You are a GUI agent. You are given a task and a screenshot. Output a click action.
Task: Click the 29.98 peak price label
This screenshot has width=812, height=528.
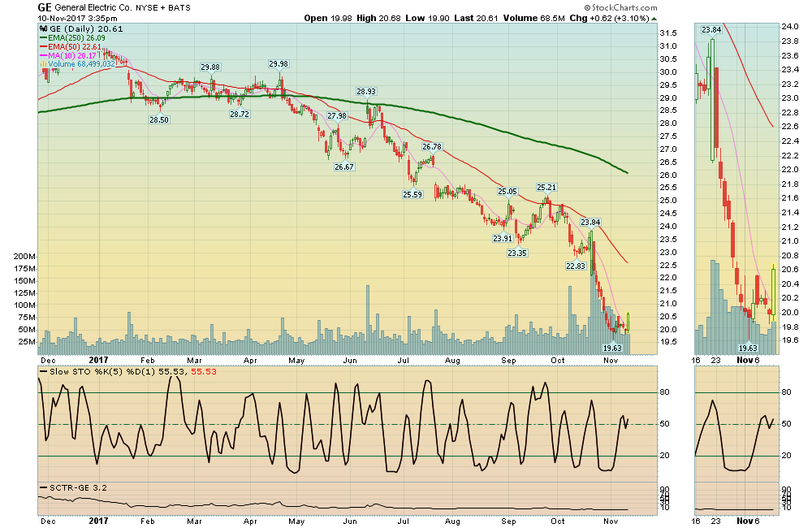(x=279, y=63)
